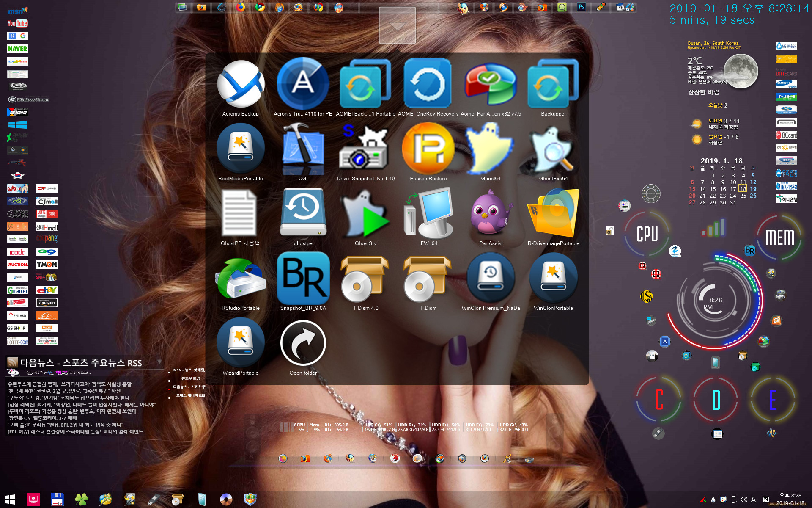The image size is (812, 508).
Task: Open drive E circular gauge
Action: [x=773, y=399]
